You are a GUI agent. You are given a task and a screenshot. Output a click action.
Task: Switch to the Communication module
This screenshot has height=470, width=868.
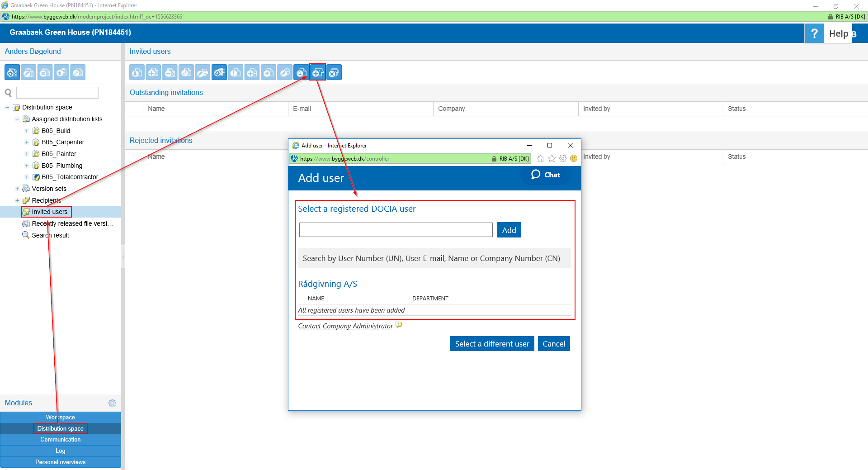click(60, 439)
